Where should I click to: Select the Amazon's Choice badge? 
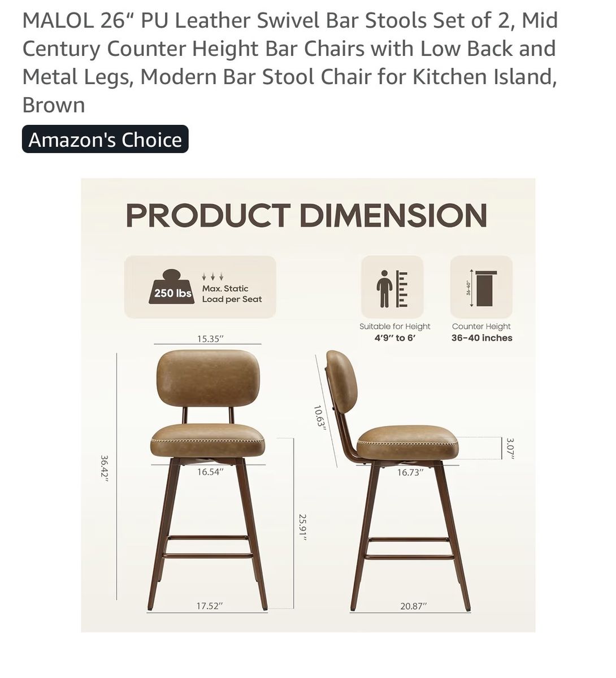105,140
